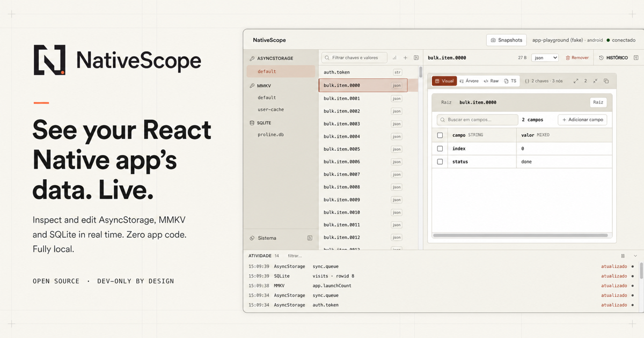Screen dimensions: 644x338
Task: Click the status value cell showing done
Action: click(x=564, y=161)
